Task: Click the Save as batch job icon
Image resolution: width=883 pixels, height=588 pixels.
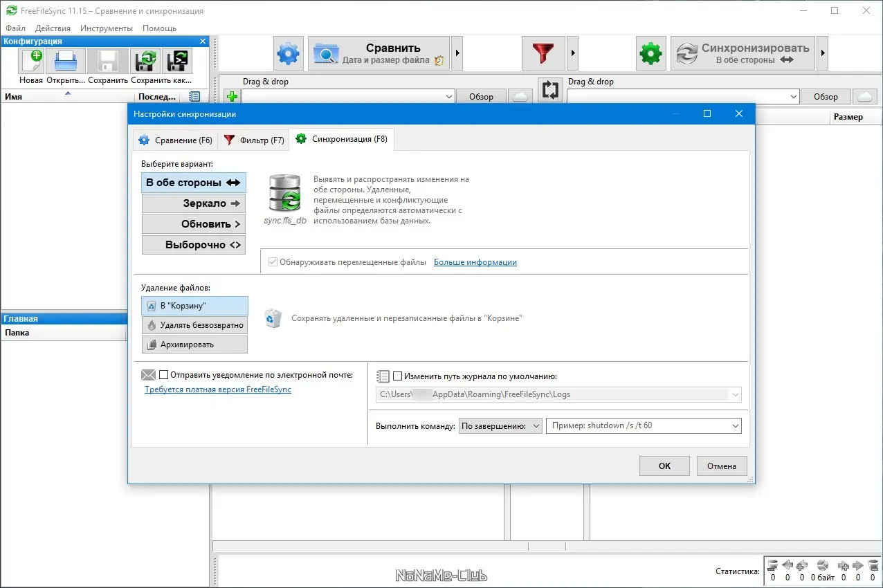Action: coord(177,61)
